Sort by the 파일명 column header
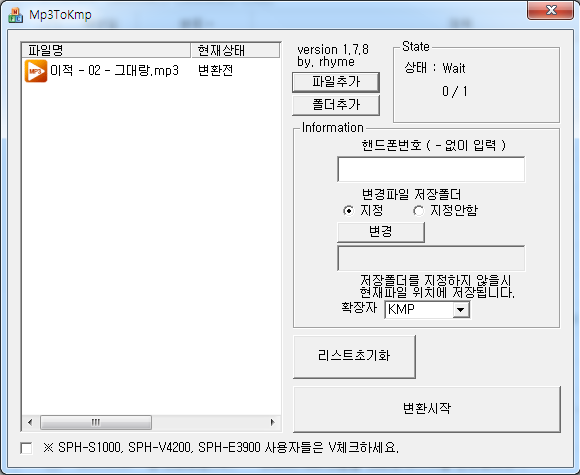This screenshot has height=475, width=580. 106,50
